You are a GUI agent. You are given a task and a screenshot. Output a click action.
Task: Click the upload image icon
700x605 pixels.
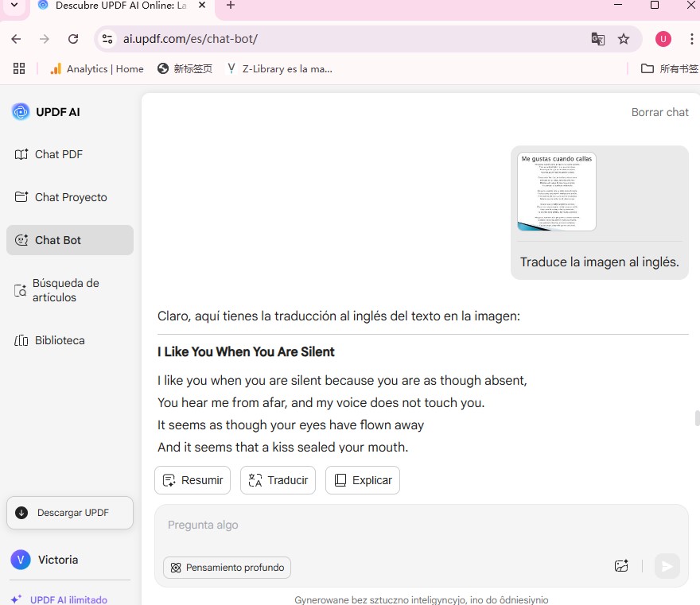pos(621,566)
